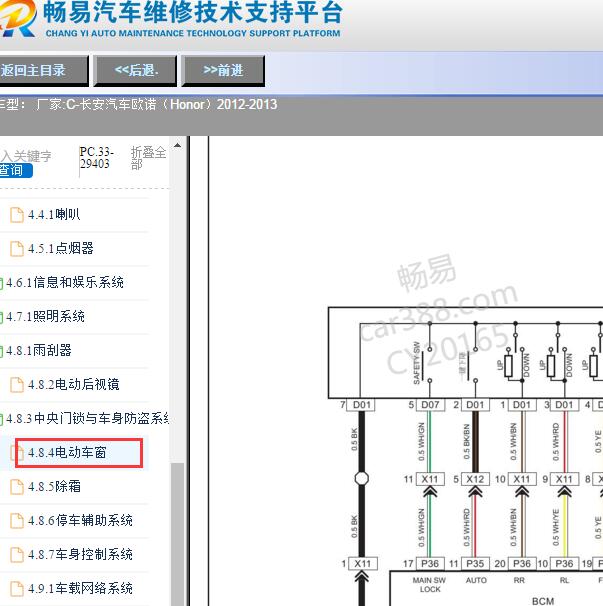Screen dimensions: 603x606
Task: Click the document icon beside 4.8.6停车辅助系统
Action: (17, 521)
